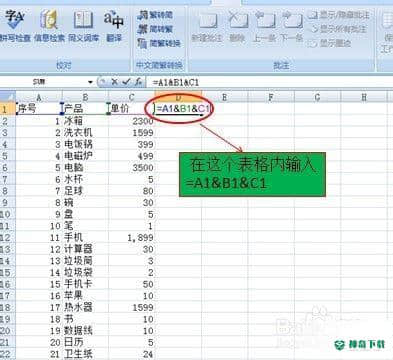Screen dimensions: 393x360
Task: Open the Insert Function fx button
Action: [x=138, y=82]
